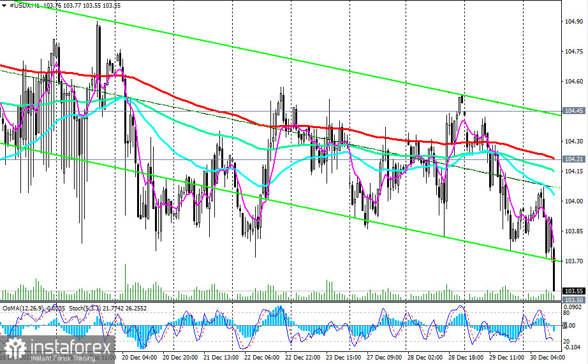Image resolution: width=588 pixels, height=364 pixels.
Task: Click the 104.90 price axis label
Action: click(574, 22)
